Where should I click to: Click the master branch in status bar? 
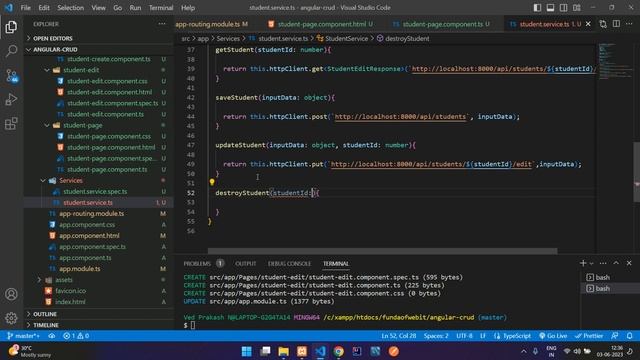pyautogui.click(x=23, y=336)
